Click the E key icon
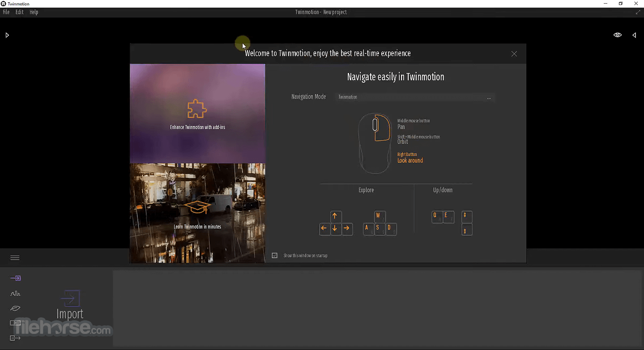Image resolution: width=644 pixels, height=350 pixels. click(448, 217)
